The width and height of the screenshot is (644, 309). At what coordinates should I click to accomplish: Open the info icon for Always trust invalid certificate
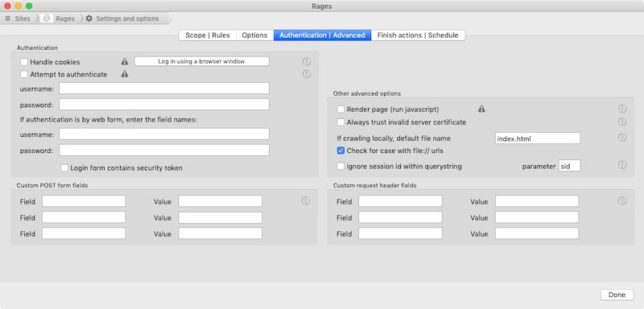(622, 122)
